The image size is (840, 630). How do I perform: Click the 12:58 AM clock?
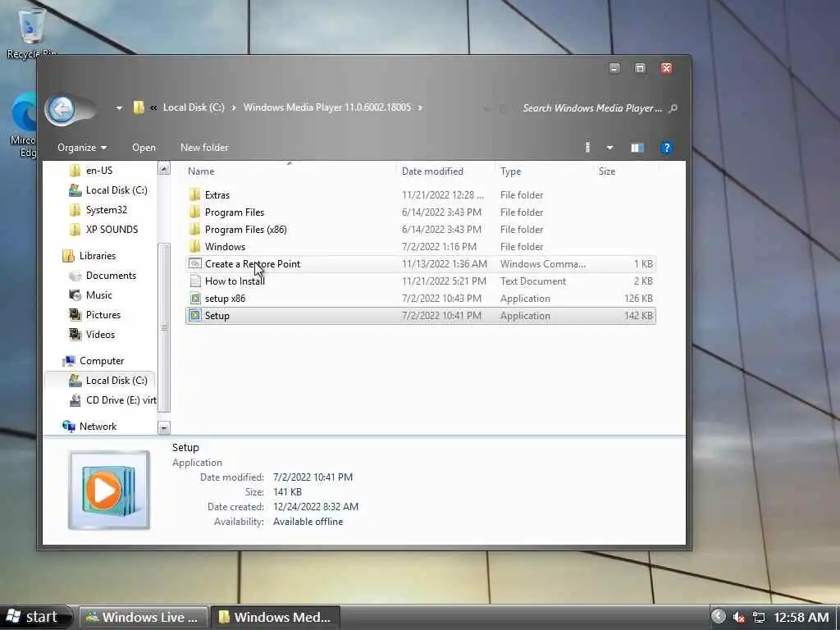[x=801, y=617]
